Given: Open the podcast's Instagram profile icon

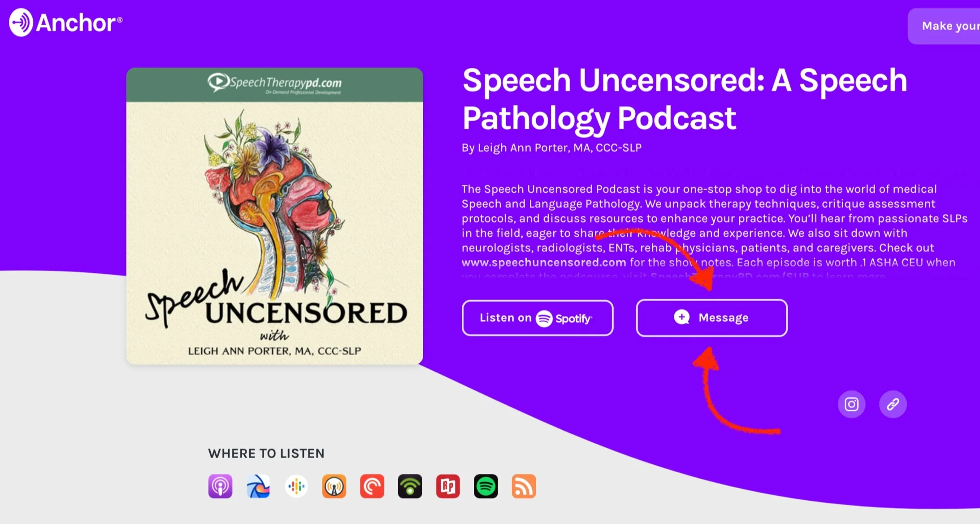Looking at the screenshot, I should [x=851, y=404].
